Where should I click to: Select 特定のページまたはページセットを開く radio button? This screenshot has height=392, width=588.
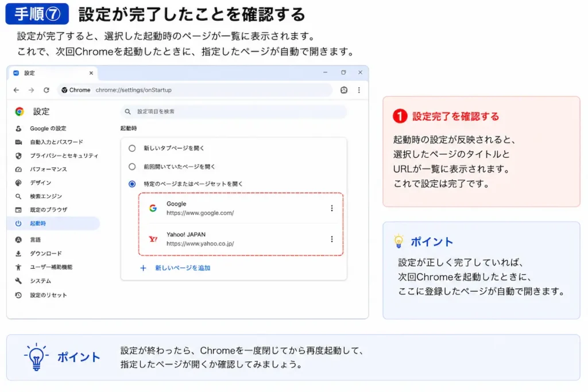point(132,184)
